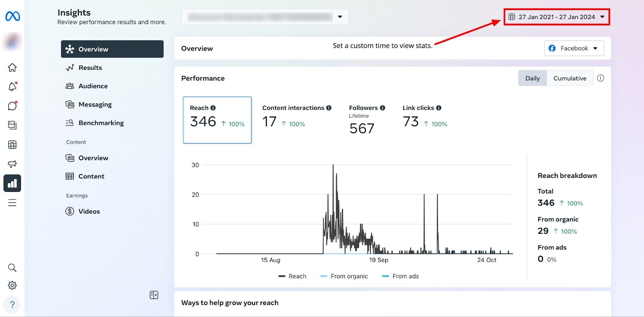The height and width of the screenshot is (317, 644).
Task: Click info icon beside Followers
Action: [382, 108]
